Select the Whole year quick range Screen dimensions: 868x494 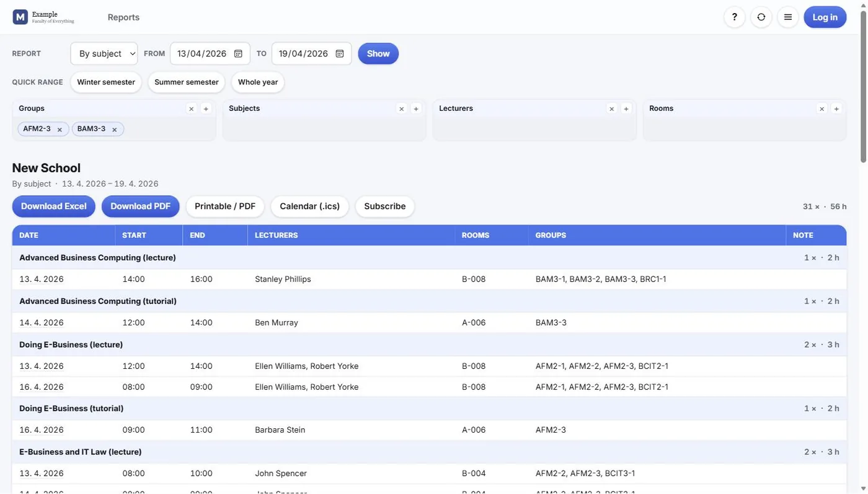[x=258, y=82]
